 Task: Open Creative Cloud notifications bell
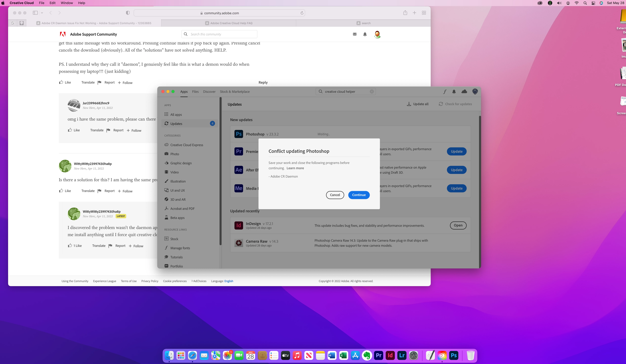pos(454,92)
